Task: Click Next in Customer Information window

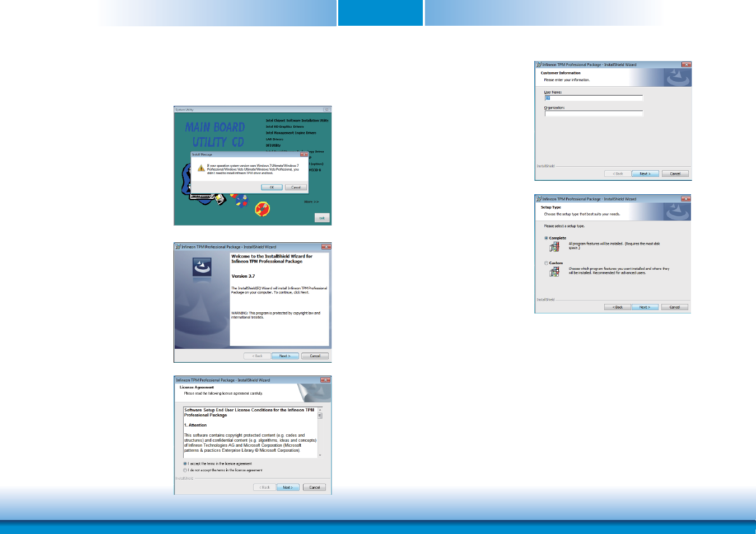Action: tap(645, 174)
